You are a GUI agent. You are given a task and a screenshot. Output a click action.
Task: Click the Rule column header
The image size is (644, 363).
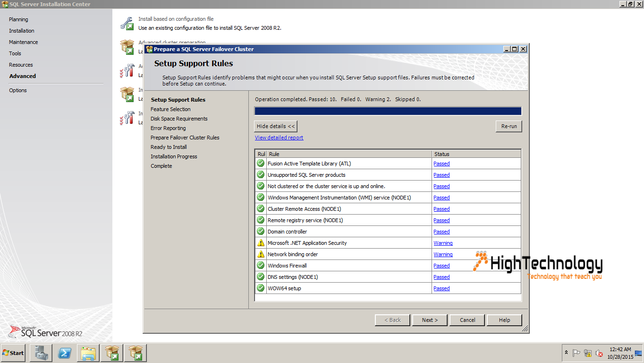[x=349, y=154]
